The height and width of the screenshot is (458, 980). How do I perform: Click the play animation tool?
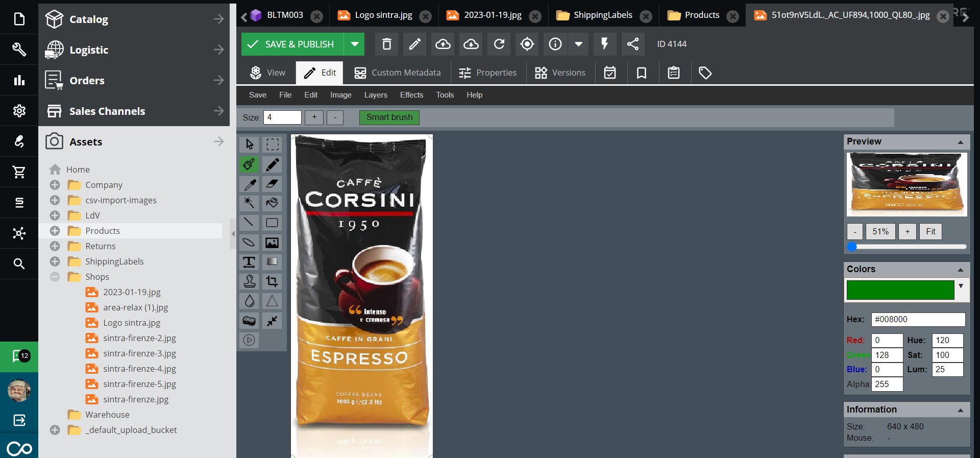pyautogui.click(x=249, y=340)
